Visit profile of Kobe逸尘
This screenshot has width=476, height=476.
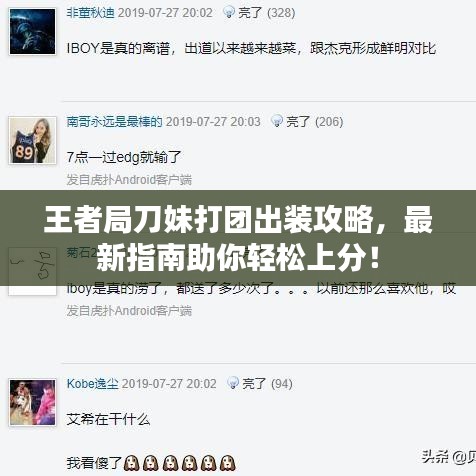[92, 383]
